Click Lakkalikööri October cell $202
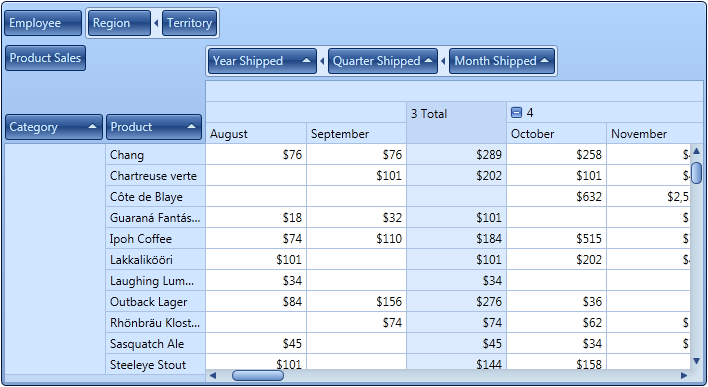708x387 pixels. tap(556, 260)
